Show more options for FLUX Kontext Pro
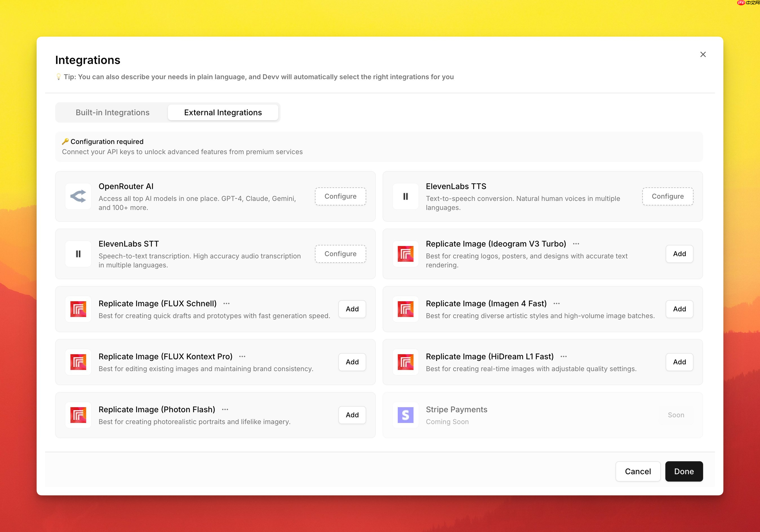The image size is (760, 532). [242, 356]
